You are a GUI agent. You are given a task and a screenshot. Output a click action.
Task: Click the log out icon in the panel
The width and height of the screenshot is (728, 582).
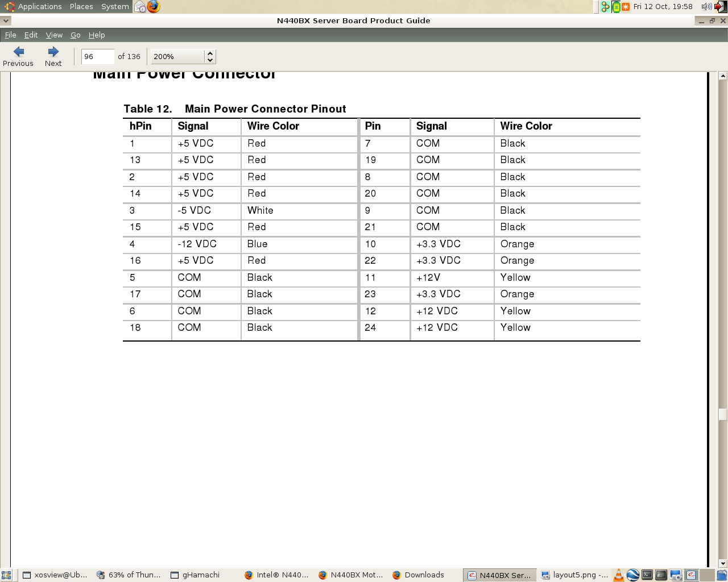(x=720, y=7)
